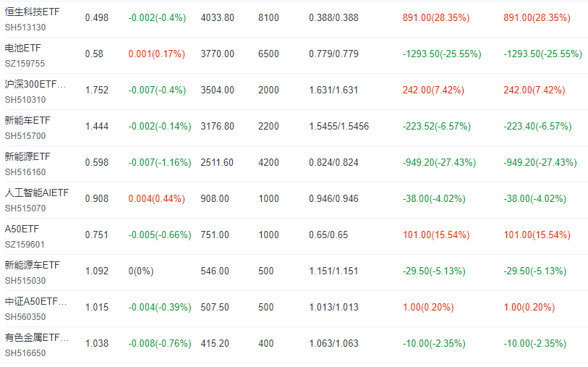Select stock code SH516650
Screen dimensions: 588x367
[25, 353]
